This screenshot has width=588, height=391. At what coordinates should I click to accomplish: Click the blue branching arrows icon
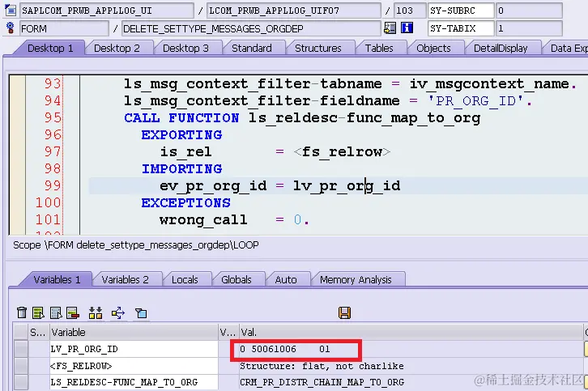118,312
